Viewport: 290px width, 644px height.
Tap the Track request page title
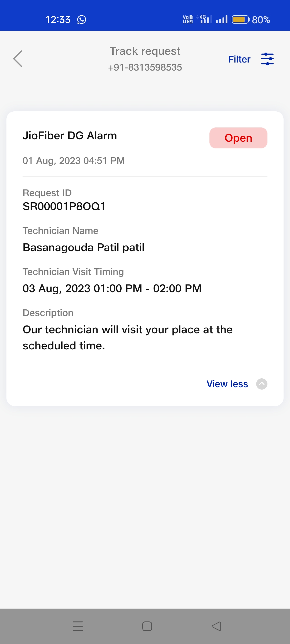click(145, 51)
